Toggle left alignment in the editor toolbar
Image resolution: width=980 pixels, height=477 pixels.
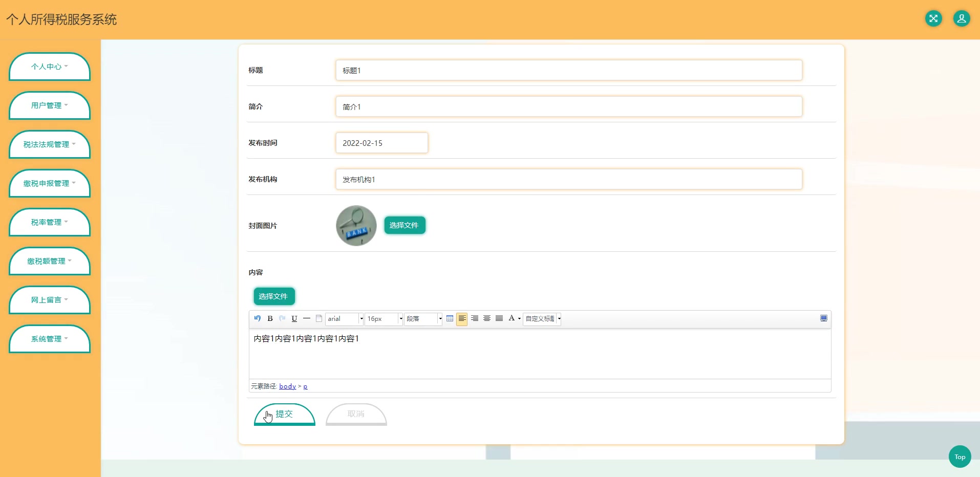[462, 318]
